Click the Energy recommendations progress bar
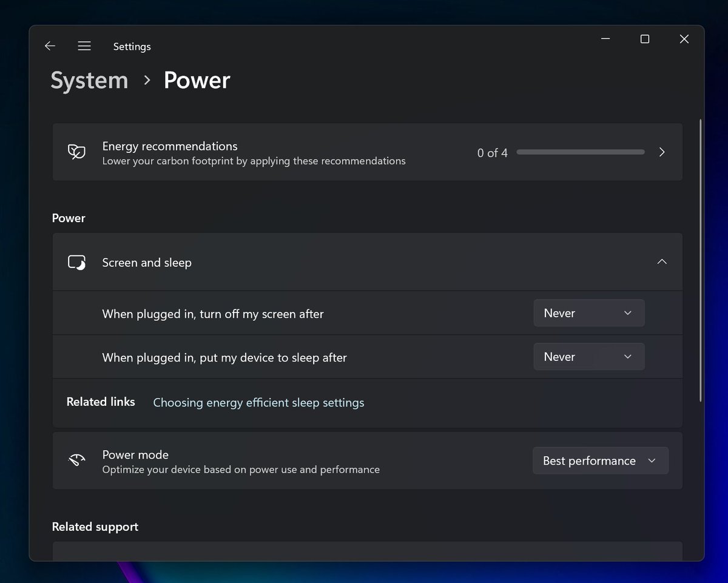Screen dimensions: 728x583 click(x=581, y=152)
